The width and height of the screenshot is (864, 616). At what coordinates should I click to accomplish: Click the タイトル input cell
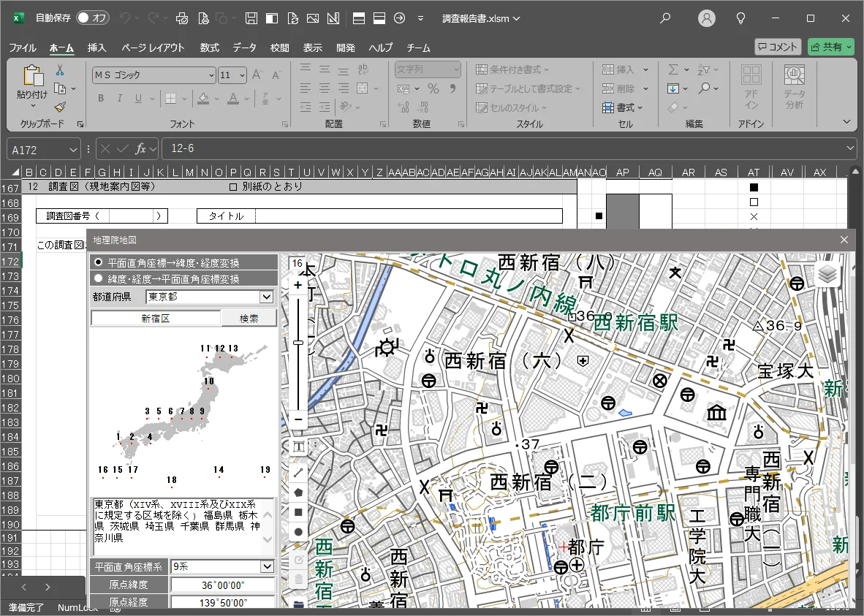[409, 216]
